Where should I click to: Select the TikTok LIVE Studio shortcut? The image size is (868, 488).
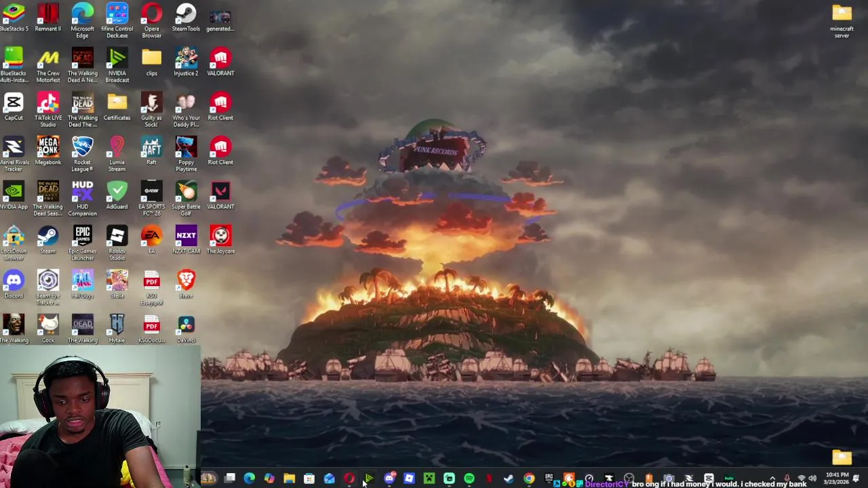tap(48, 110)
